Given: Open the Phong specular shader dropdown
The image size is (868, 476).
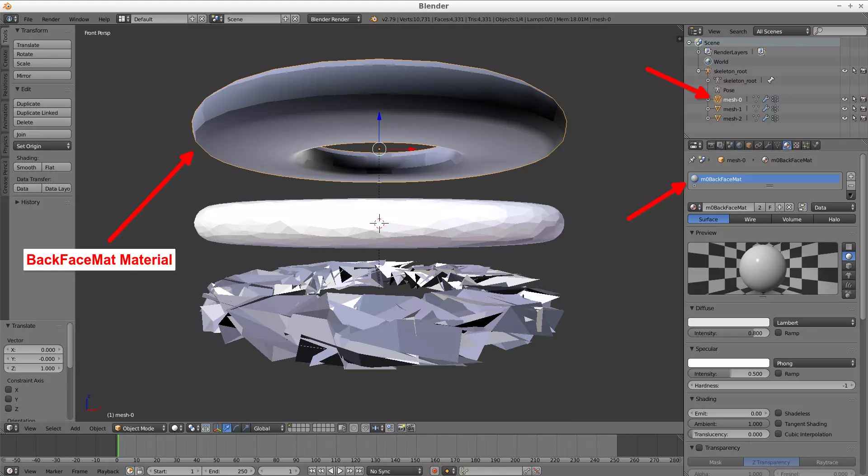Looking at the screenshot, I should click(815, 363).
